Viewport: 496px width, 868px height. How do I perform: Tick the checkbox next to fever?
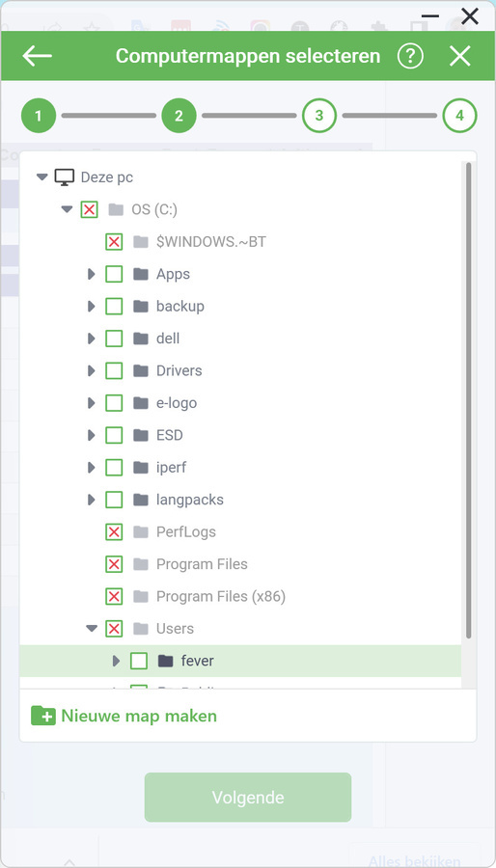(139, 661)
